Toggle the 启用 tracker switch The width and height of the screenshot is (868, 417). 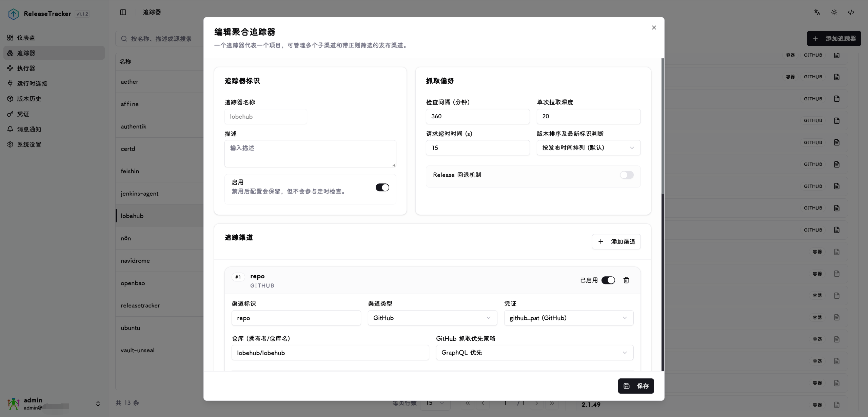tap(382, 187)
